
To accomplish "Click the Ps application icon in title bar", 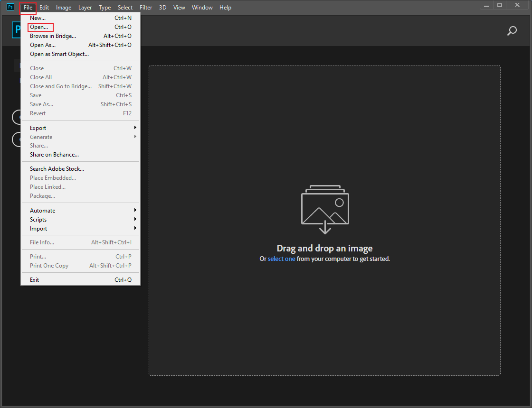I will coord(10,7).
